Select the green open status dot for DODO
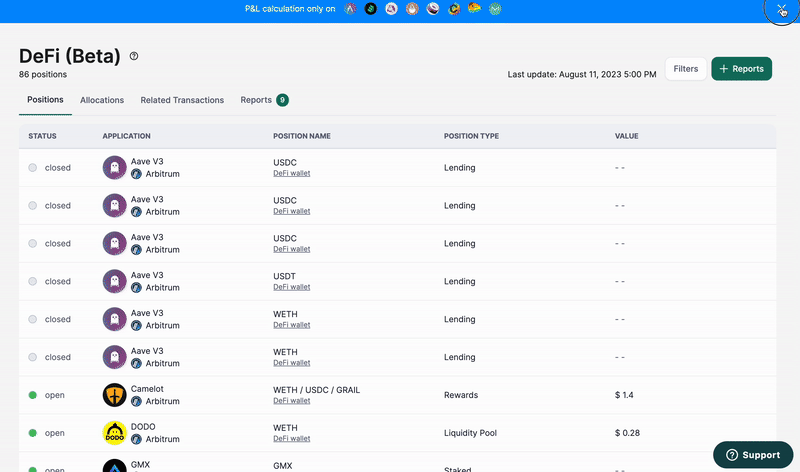This screenshot has width=800, height=472. pyautogui.click(x=33, y=433)
